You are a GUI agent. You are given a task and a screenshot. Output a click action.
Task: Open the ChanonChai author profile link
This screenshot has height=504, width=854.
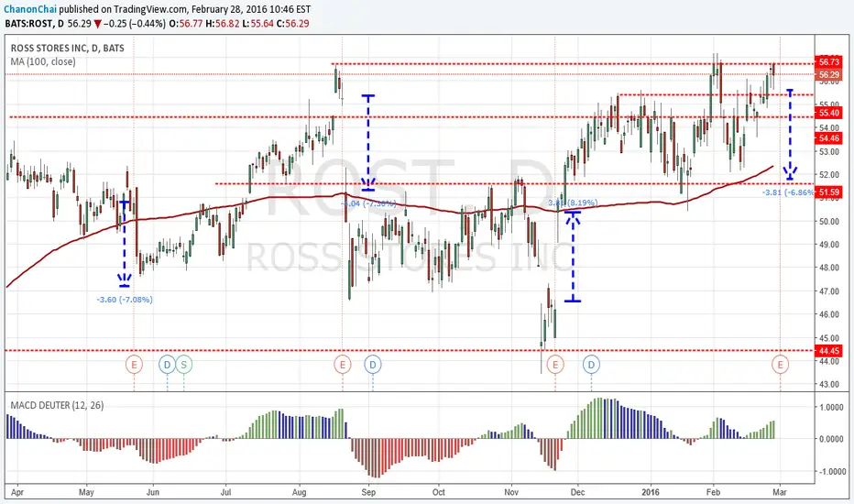point(30,9)
